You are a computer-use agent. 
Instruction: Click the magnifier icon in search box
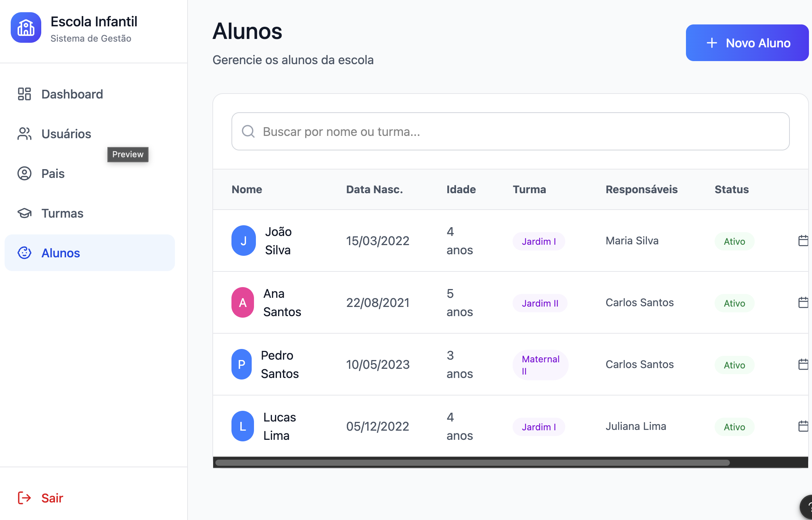pyautogui.click(x=248, y=131)
